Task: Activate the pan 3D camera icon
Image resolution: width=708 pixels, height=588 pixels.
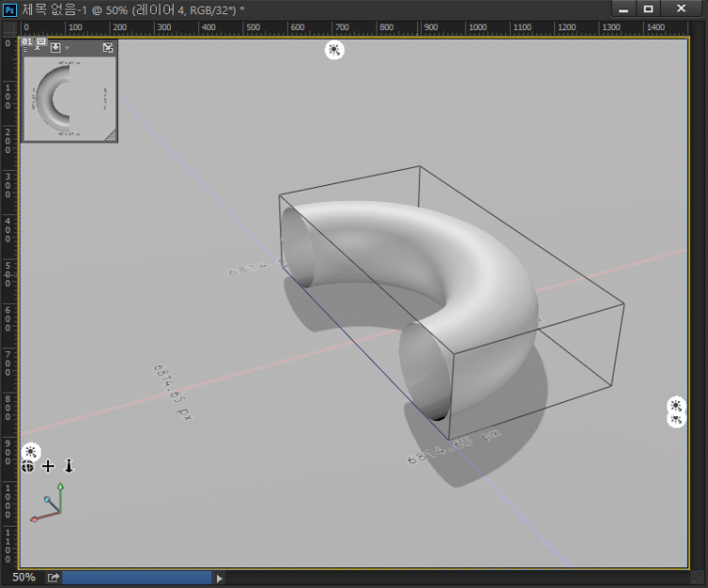Action: [x=48, y=466]
